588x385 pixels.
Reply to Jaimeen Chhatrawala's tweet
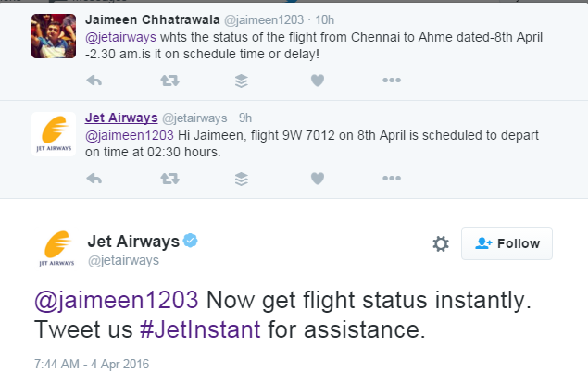tap(94, 81)
